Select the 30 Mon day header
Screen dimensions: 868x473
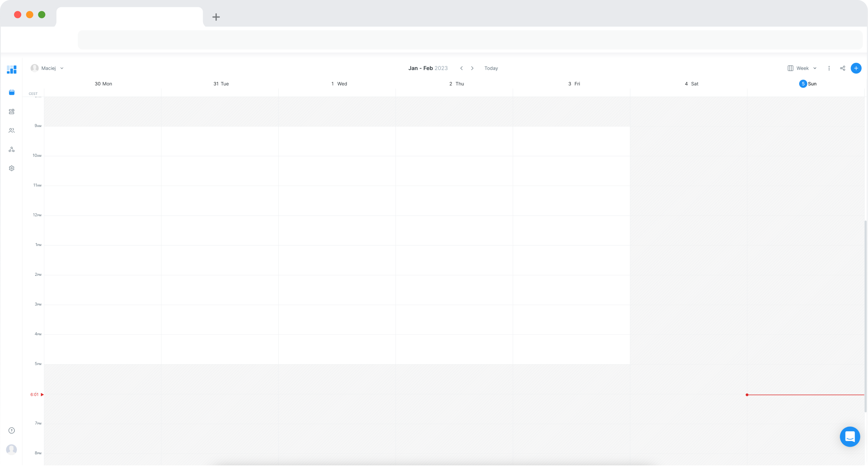click(x=103, y=84)
